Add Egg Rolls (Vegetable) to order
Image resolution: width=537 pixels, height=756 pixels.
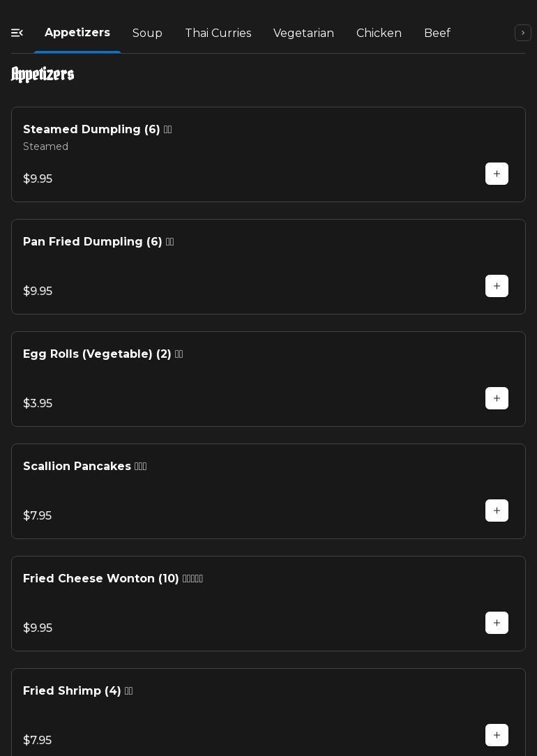(497, 398)
